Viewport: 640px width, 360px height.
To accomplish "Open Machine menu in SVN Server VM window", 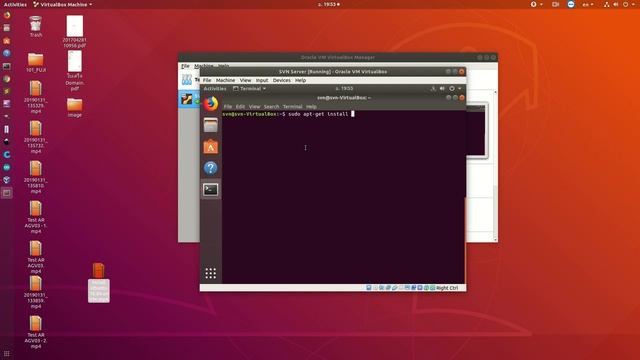I will [x=225, y=80].
